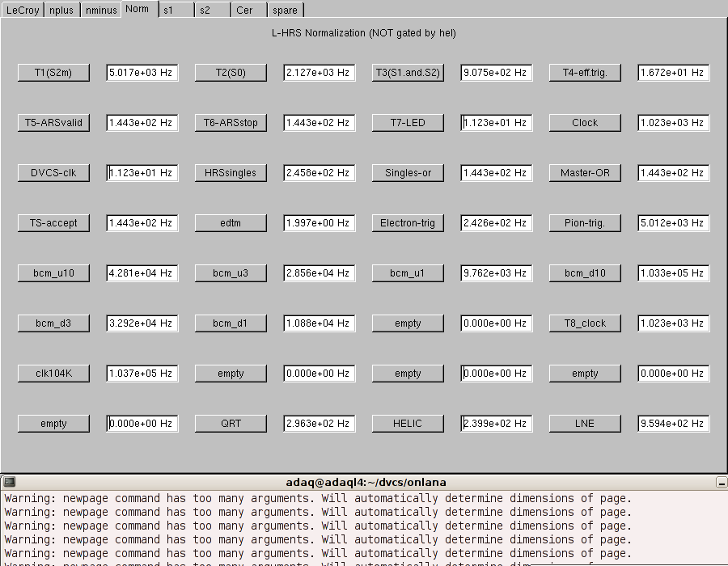Click the edtm button
The width and height of the screenshot is (728, 566).
(x=231, y=223)
